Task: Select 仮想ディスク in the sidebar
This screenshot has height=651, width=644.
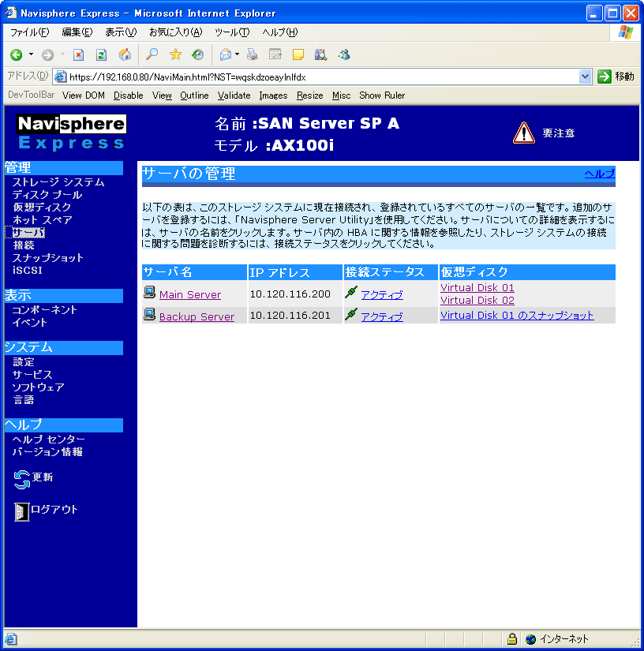Action: (x=42, y=207)
